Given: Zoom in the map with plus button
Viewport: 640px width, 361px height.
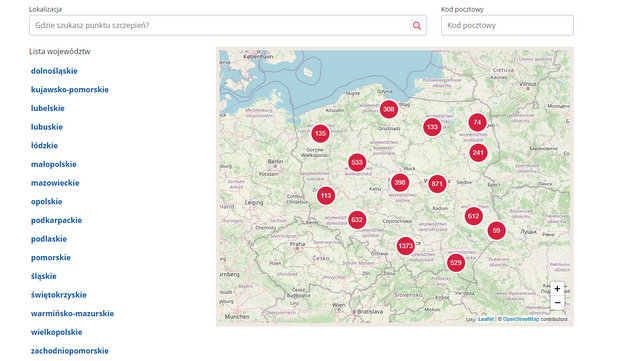Looking at the screenshot, I should click(557, 289).
